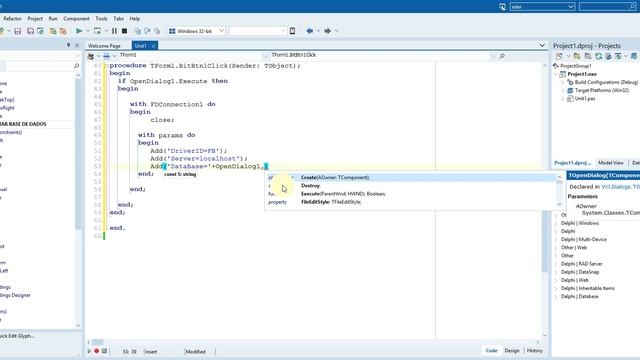Open the Refactor menu
This screenshot has height=360, width=640.
(12, 19)
